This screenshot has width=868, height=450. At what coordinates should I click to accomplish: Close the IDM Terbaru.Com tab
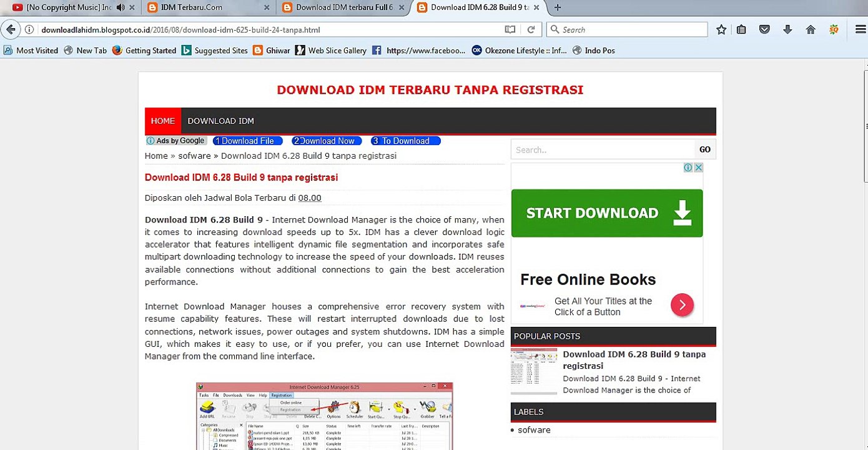(267, 7)
